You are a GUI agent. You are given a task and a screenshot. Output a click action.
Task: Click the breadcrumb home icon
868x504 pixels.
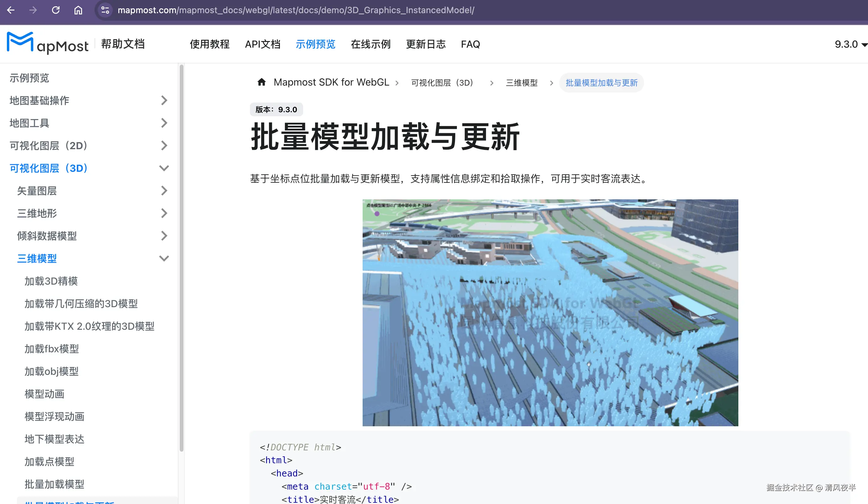261,82
